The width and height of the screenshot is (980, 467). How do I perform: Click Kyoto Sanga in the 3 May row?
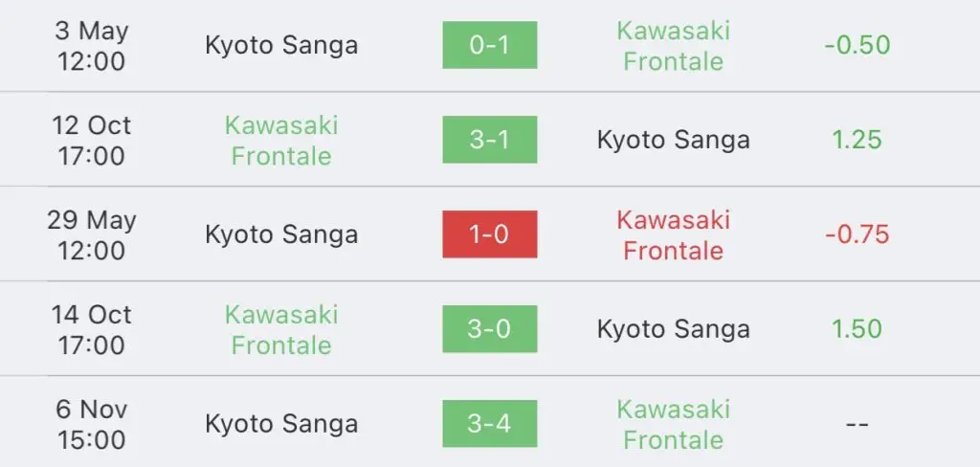point(281,46)
